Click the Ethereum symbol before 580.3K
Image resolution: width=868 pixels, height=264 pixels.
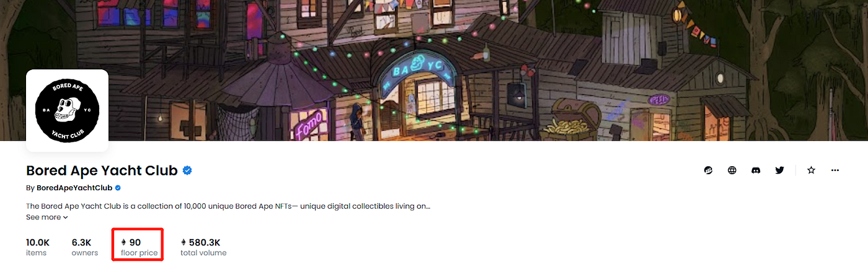pos(184,242)
